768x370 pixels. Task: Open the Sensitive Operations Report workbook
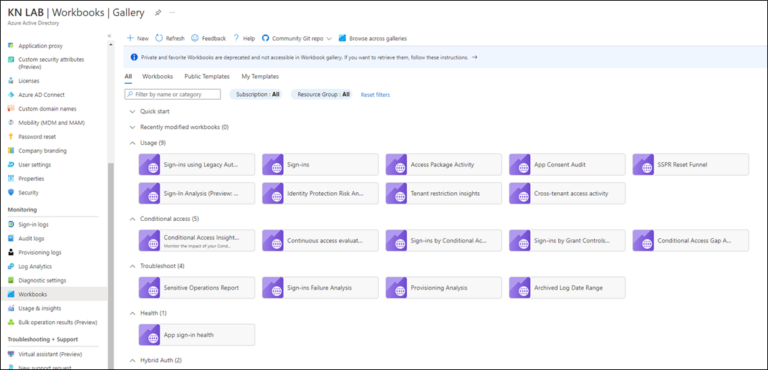(197, 288)
